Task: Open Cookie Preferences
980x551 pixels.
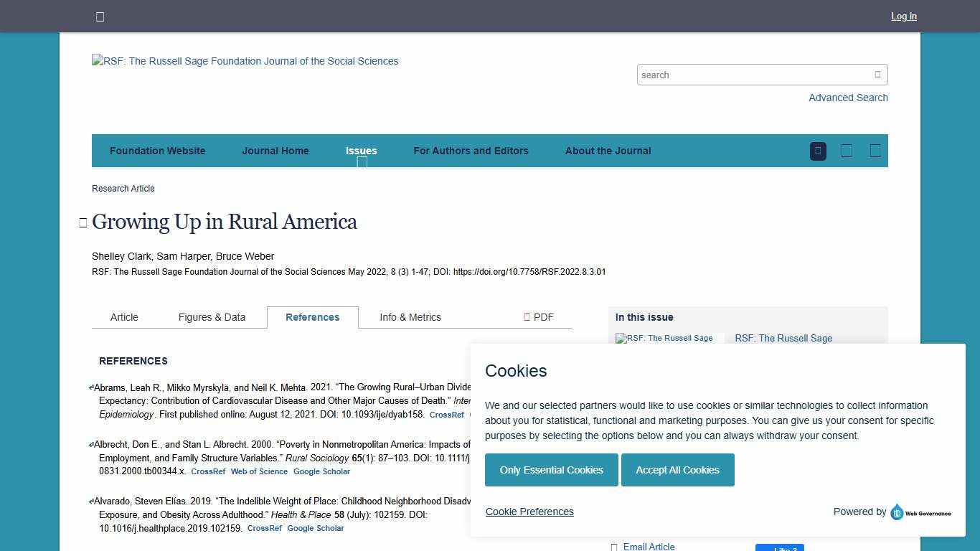Action: pyautogui.click(x=529, y=512)
